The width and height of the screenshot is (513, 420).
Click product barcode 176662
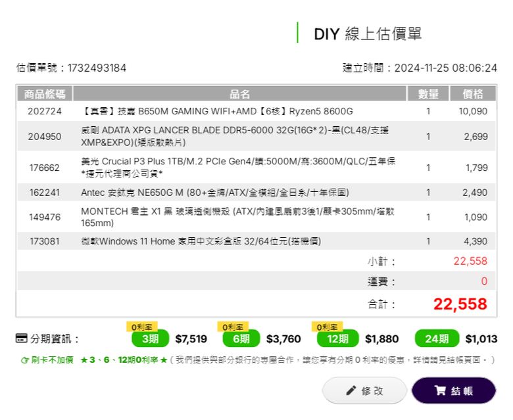[x=45, y=168]
